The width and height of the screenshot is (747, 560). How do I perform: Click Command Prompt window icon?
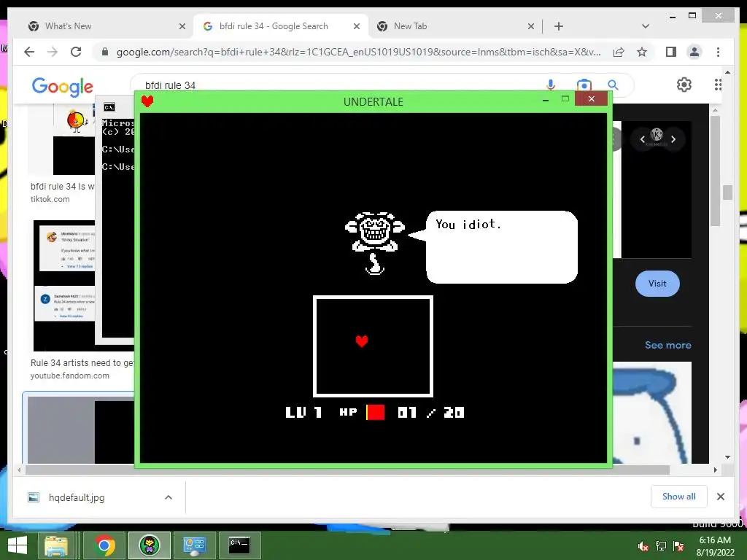click(x=109, y=107)
